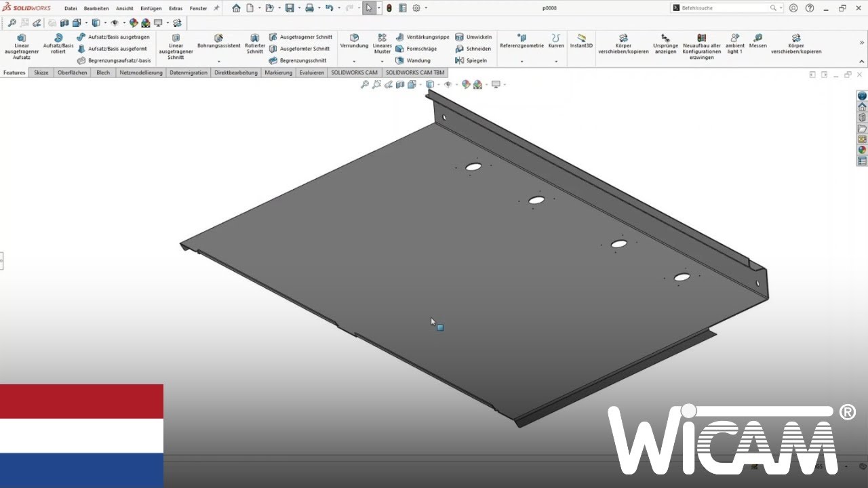
Task: Open File Explorer folder tab in task pane
Action: click(x=862, y=129)
